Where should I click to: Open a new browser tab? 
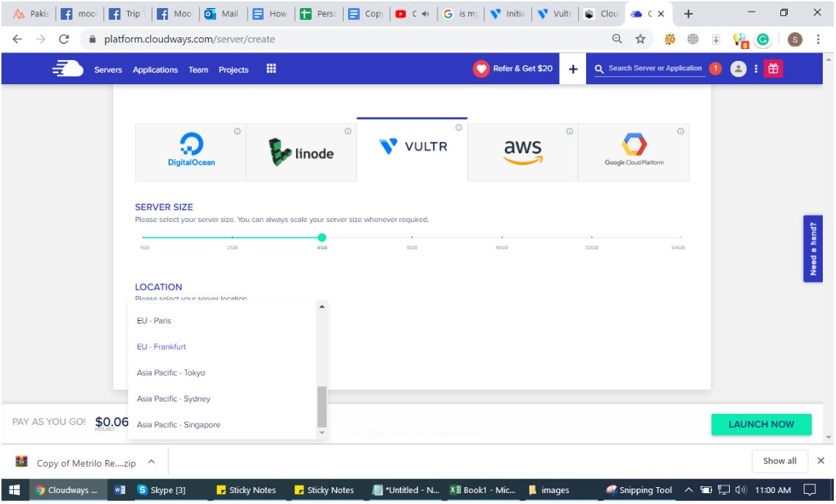coord(688,14)
